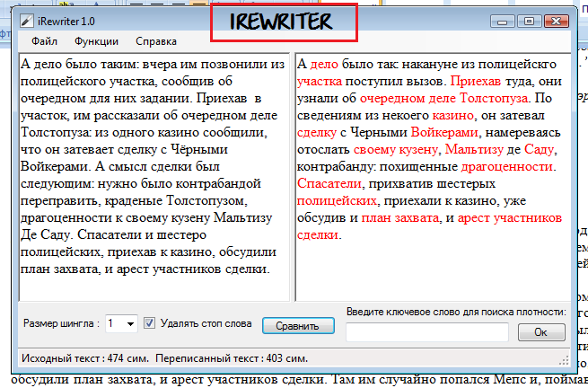The height and width of the screenshot is (388, 588).
Task: Open the Справка menu
Action: [156, 41]
